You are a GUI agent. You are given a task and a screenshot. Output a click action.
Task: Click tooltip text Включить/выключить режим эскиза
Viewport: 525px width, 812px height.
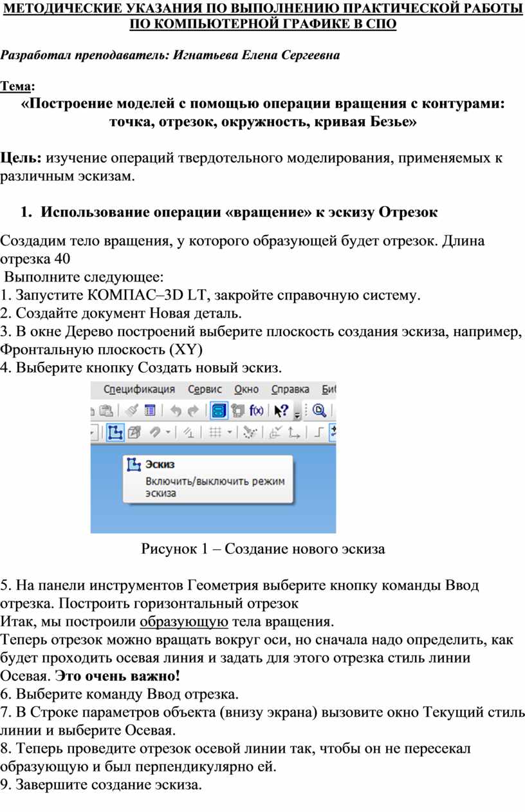click(x=214, y=487)
